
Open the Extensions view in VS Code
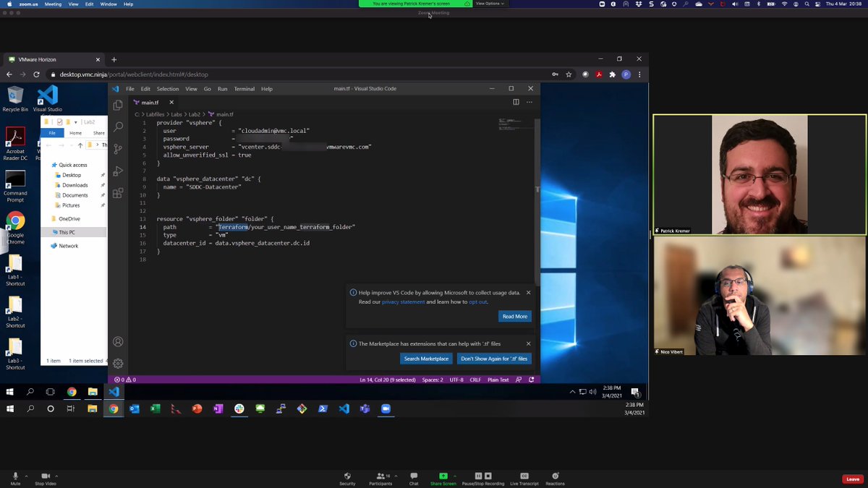[x=118, y=193]
